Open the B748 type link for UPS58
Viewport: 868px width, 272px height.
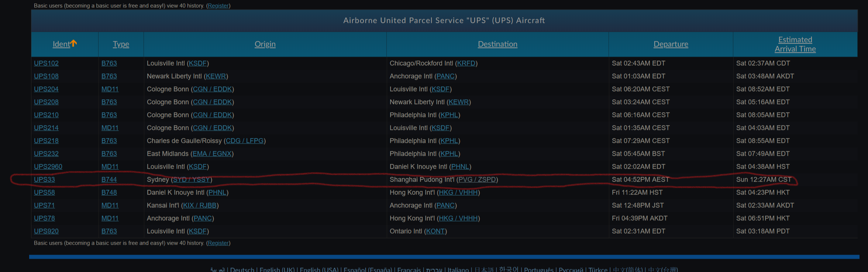pos(109,192)
